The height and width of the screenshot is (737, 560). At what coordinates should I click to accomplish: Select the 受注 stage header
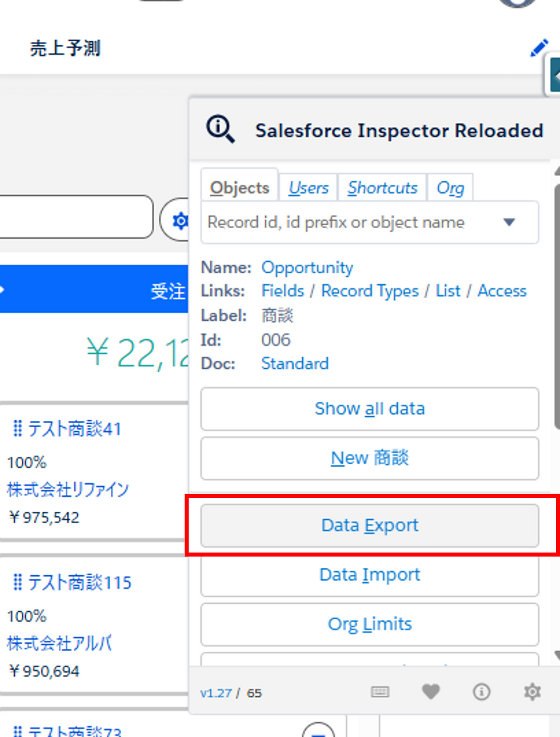pos(94,289)
